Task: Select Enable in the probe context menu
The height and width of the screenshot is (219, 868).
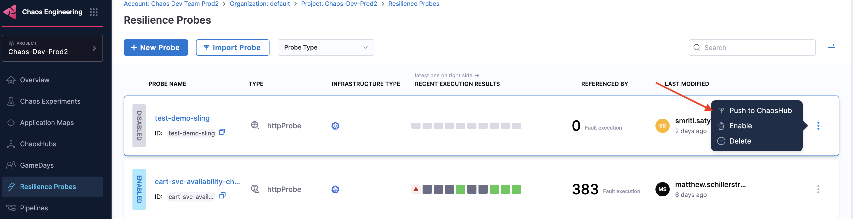Action: pyautogui.click(x=740, y=126)
